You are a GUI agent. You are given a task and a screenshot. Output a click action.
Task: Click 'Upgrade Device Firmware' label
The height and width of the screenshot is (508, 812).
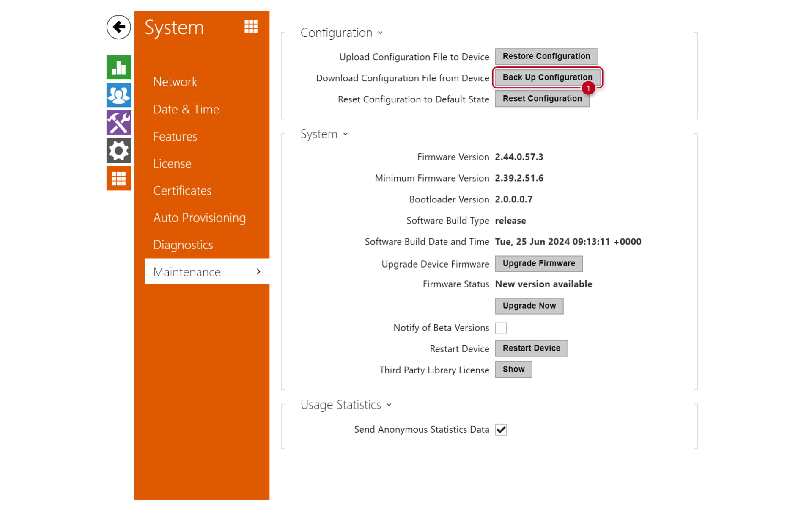(435, 264)
